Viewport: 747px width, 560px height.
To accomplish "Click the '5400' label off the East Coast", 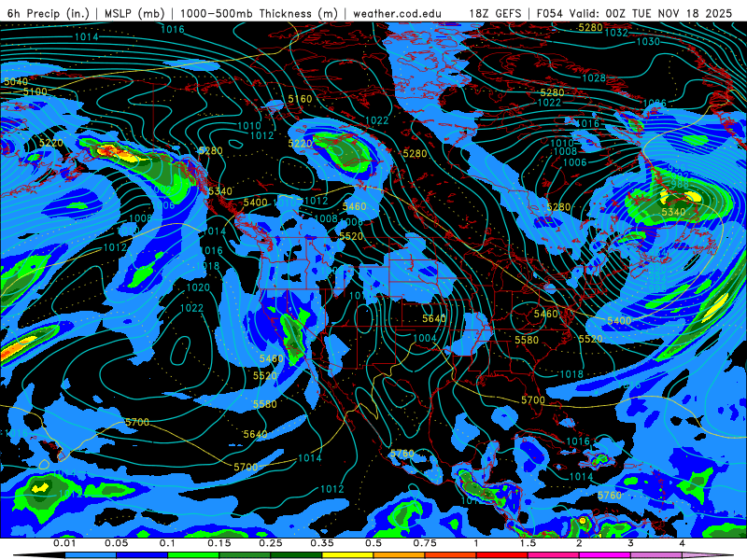I will pos(619,321).
